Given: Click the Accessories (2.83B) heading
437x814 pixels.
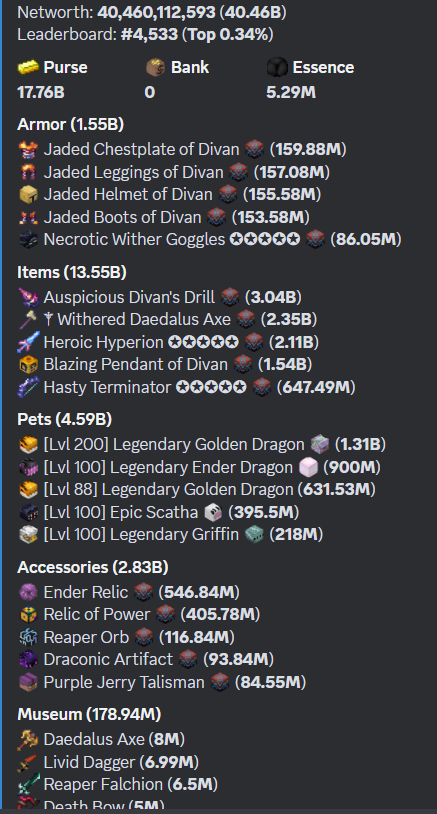Looking at the screenshot, I should pyautogui.click(x=93, y=567).
